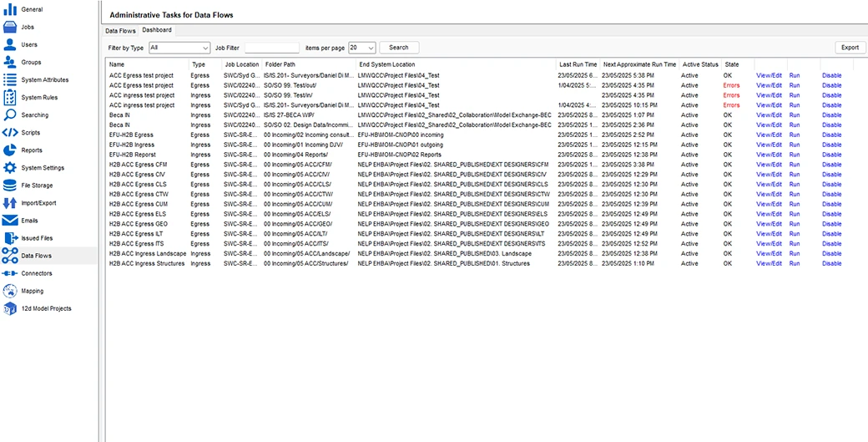Click View/Edit for H2B ACC Egress CFM
The width and height of the screenshot is (868, 442).
(769, 165)
